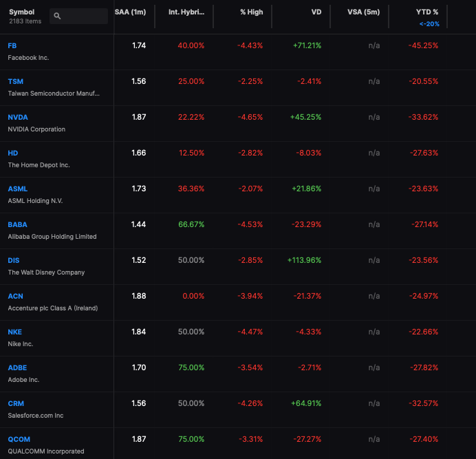This screenshot has width=476, height=459.
Task: Select the QCOM ticker symbol
Action: tap(19, 440)
